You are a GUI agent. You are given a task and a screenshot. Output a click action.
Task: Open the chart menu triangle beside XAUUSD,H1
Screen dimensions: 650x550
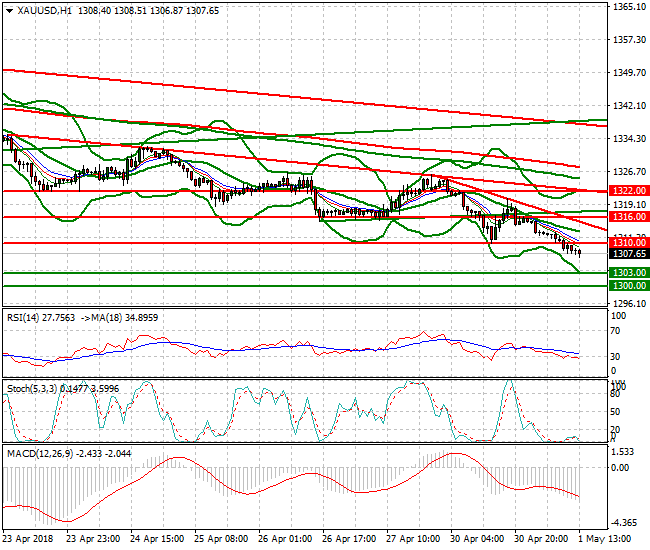tap(9, 11)
